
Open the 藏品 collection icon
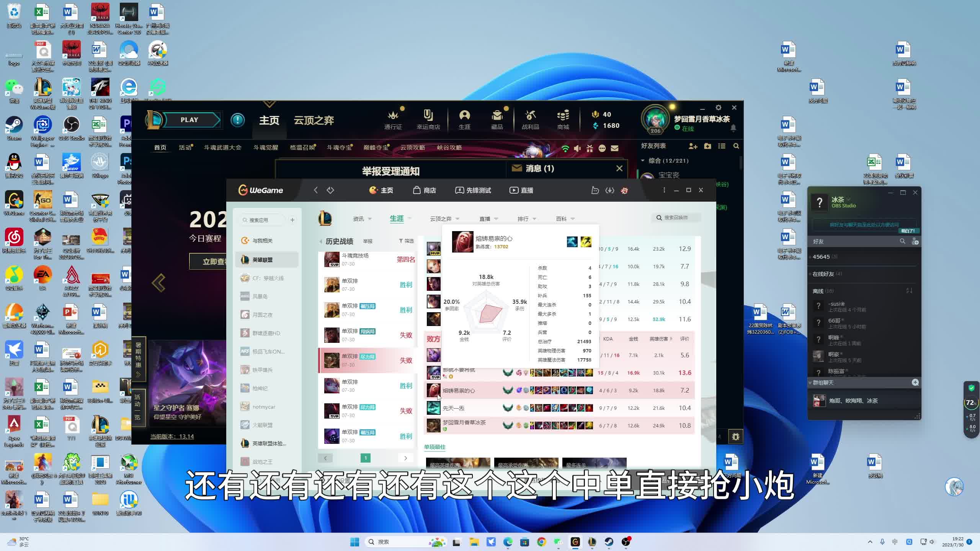click(x=497, y=119)
